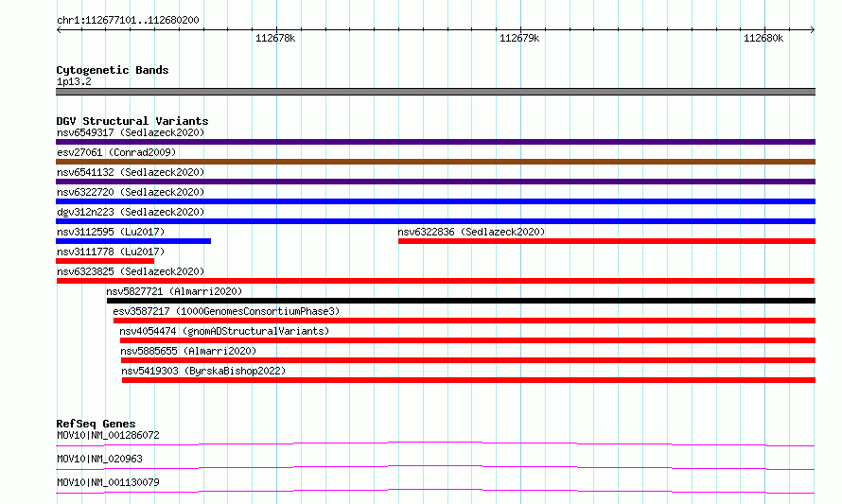Select the red nsv5885655 variant bar

468,360
